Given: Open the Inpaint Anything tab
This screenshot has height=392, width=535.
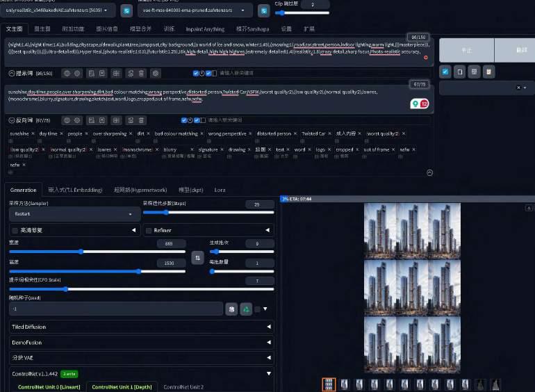Looking at the screenshot, I should (x=205, y=29).
